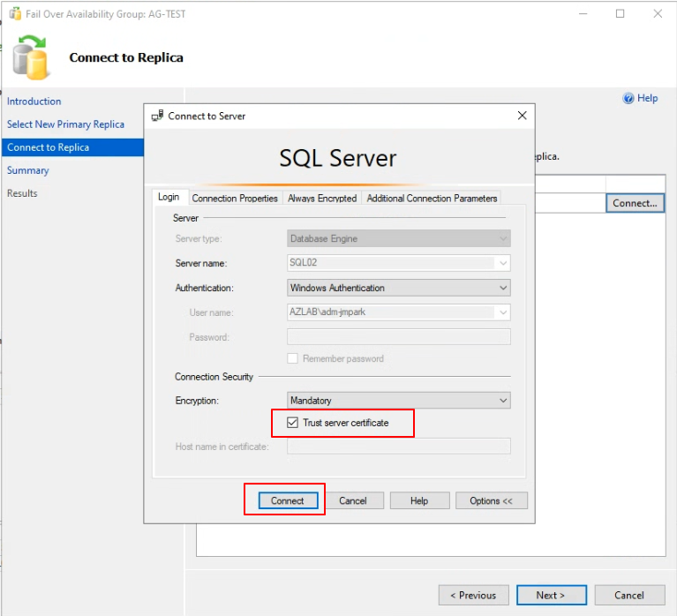Close the Fail Over Availability Group window

pyautogui.click(x=658, y=14)
